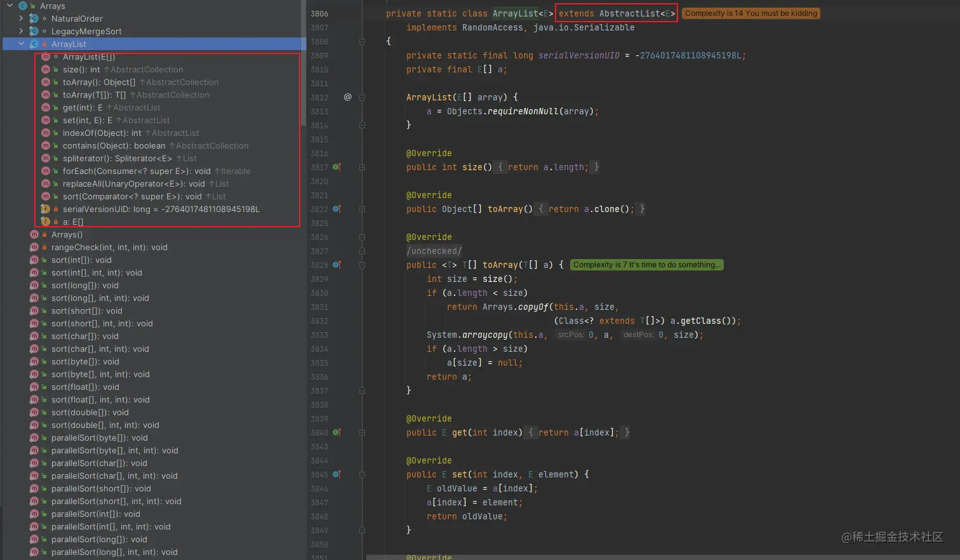Click line number 3806 in the gutter

[319, 13]
